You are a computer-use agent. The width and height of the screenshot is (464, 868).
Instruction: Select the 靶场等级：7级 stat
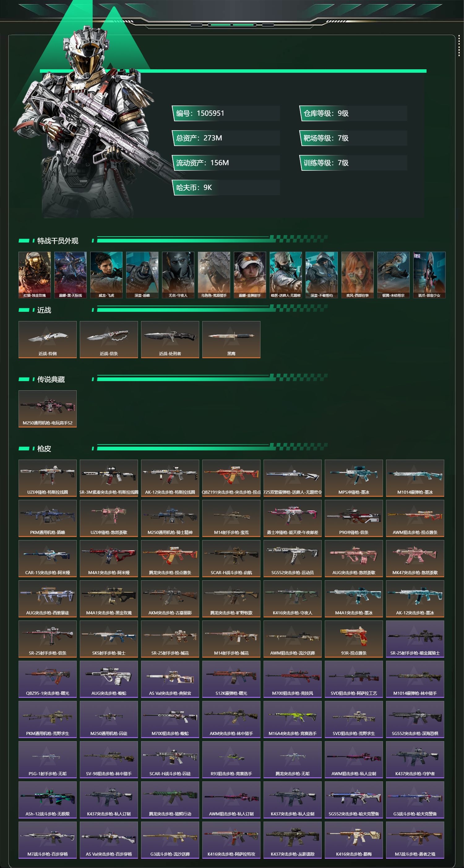point(326,138)
